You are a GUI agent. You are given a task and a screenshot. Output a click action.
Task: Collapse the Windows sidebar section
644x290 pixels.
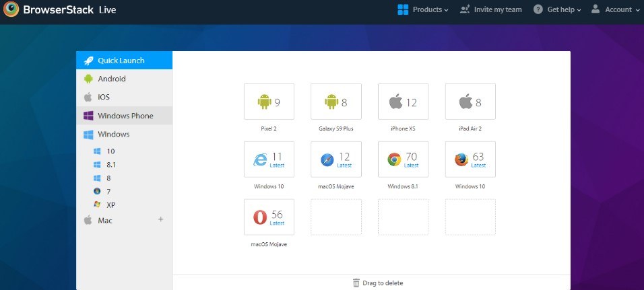(x=125, y=134)
